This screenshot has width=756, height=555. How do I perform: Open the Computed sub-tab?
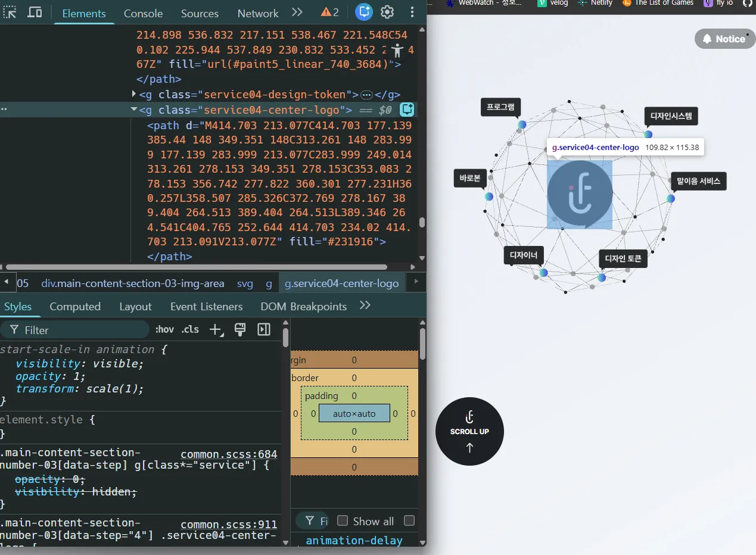coord(75,307)
